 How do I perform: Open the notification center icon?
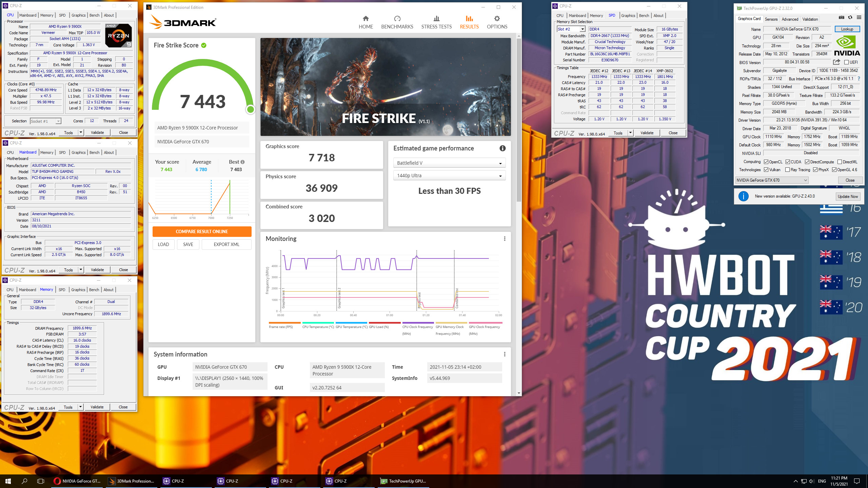tap(857, 481)
